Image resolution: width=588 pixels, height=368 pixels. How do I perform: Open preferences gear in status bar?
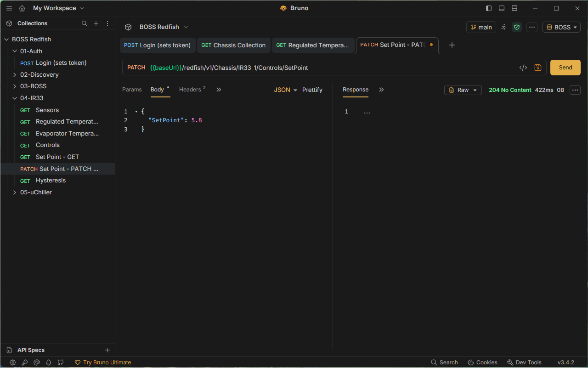(13, 362)
